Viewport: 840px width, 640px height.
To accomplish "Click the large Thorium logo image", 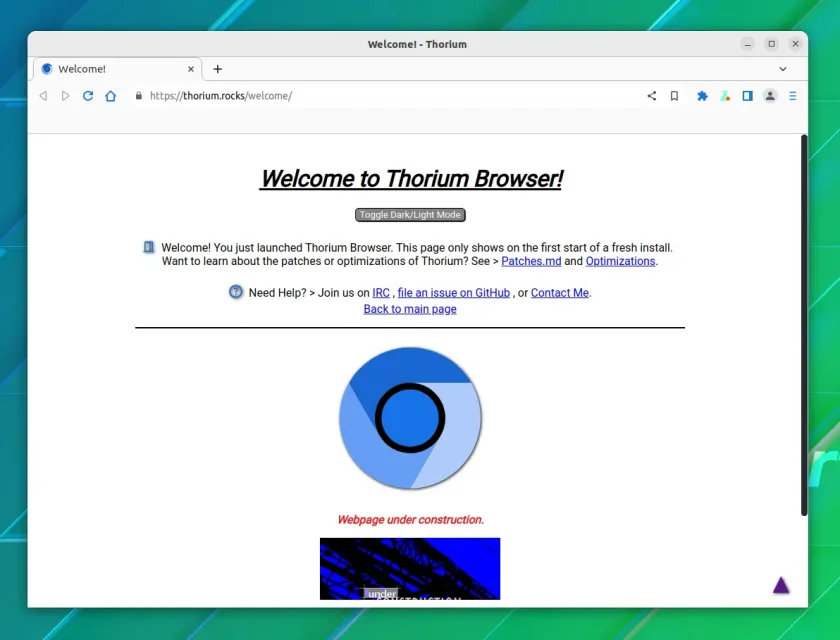I will point(410,418).
